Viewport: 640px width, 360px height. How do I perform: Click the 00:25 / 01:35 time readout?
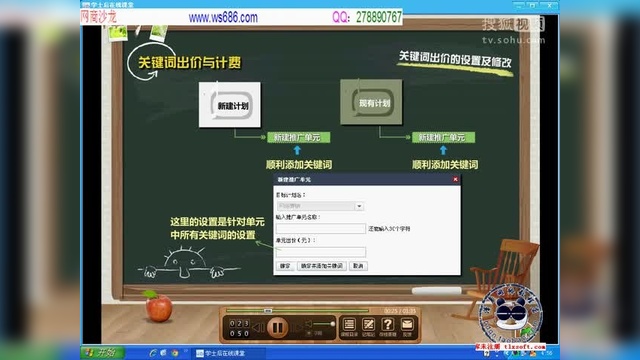click(x=400, y=311)
